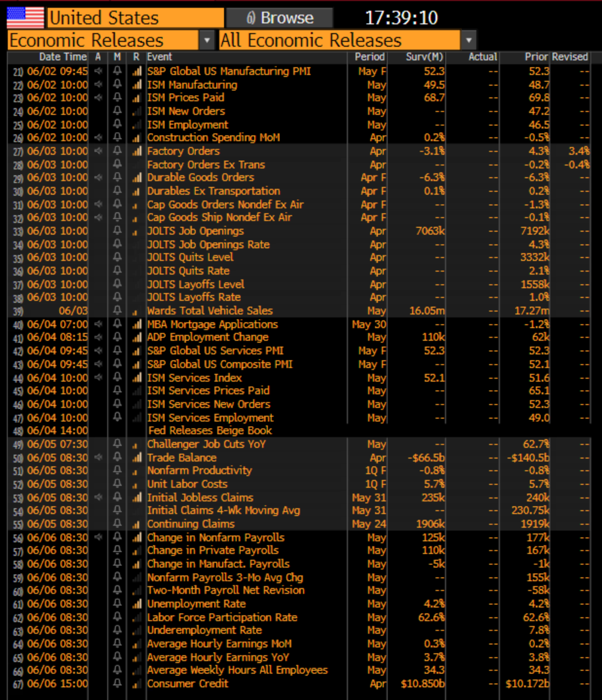Toggle alert bell for Consumer Credit
The image size is (602, 700).
117,683
